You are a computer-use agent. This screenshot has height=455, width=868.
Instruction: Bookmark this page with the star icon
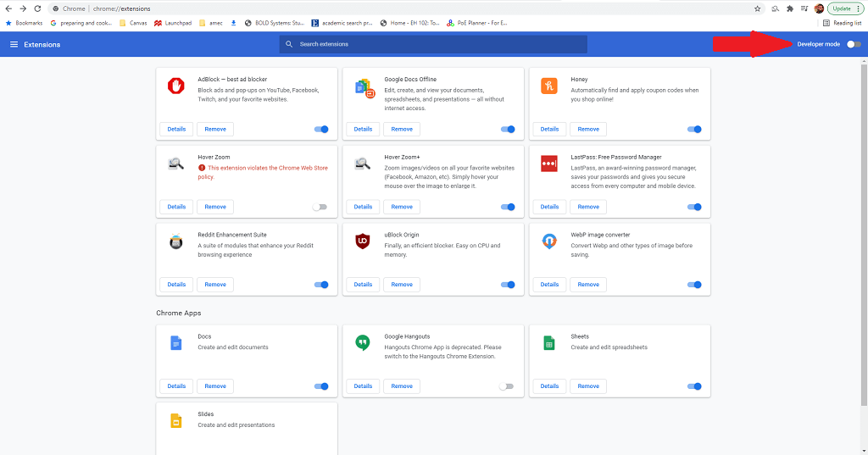[757, 8]
